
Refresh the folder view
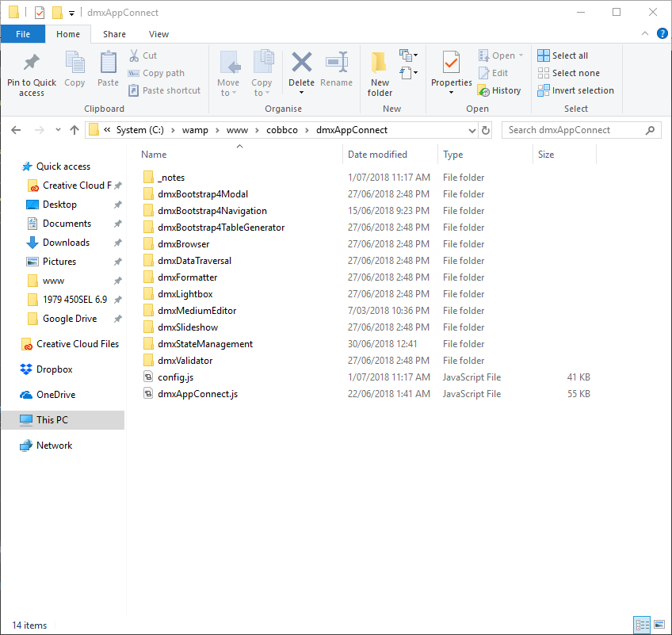(486, 130)
